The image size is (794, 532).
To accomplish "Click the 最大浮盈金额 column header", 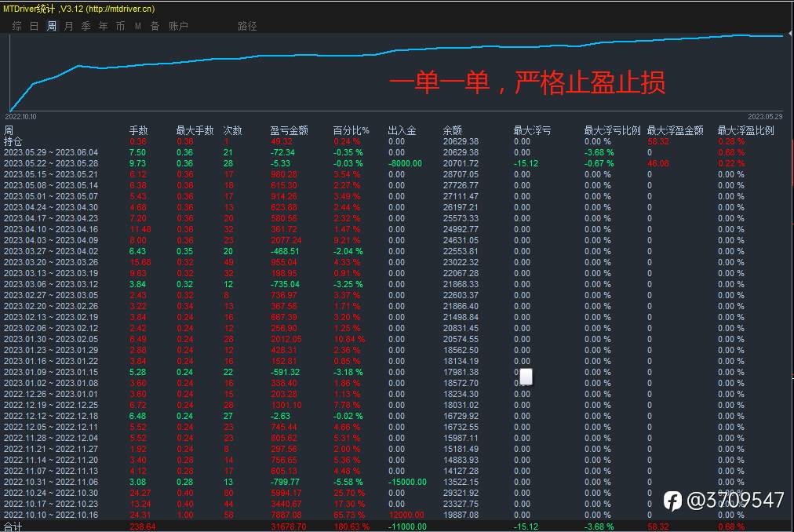I will click(675, 130).
